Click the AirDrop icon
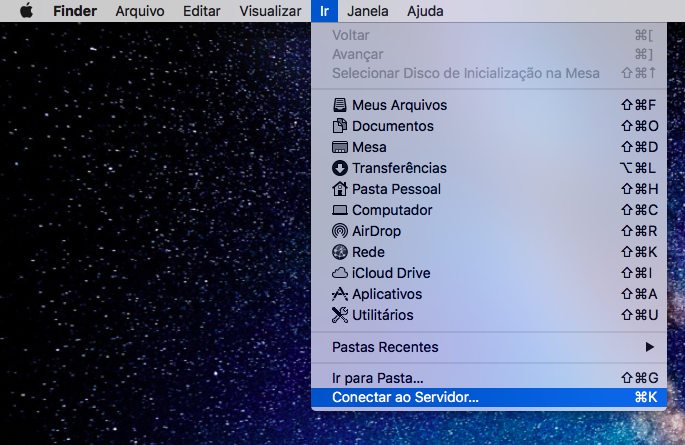This screenshot has width=685, height=445. coord(340,231)
